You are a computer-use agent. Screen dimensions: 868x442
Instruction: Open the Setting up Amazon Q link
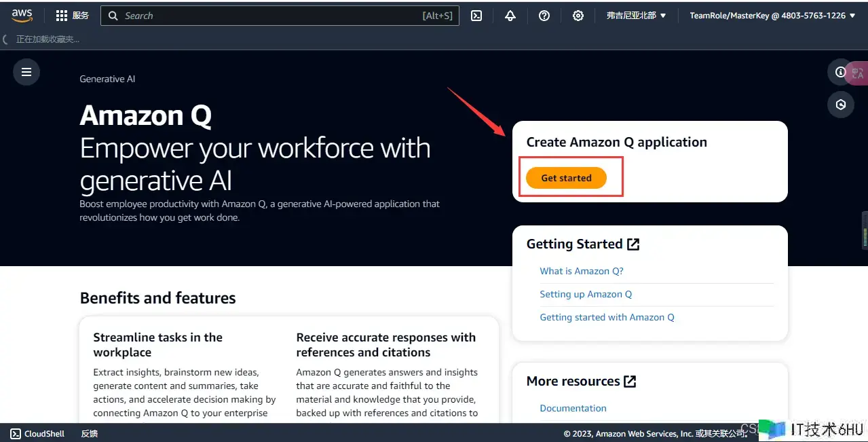586,294
